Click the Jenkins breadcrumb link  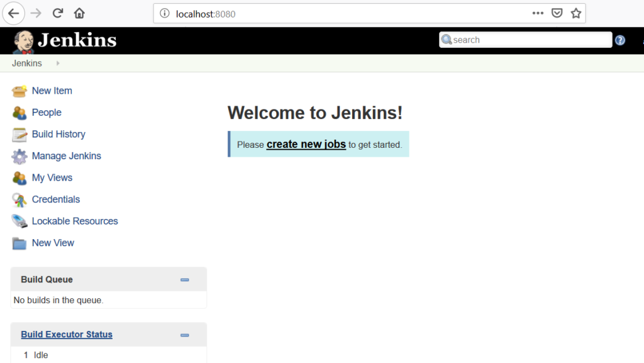pyautogui.click(x=26, y=63)
